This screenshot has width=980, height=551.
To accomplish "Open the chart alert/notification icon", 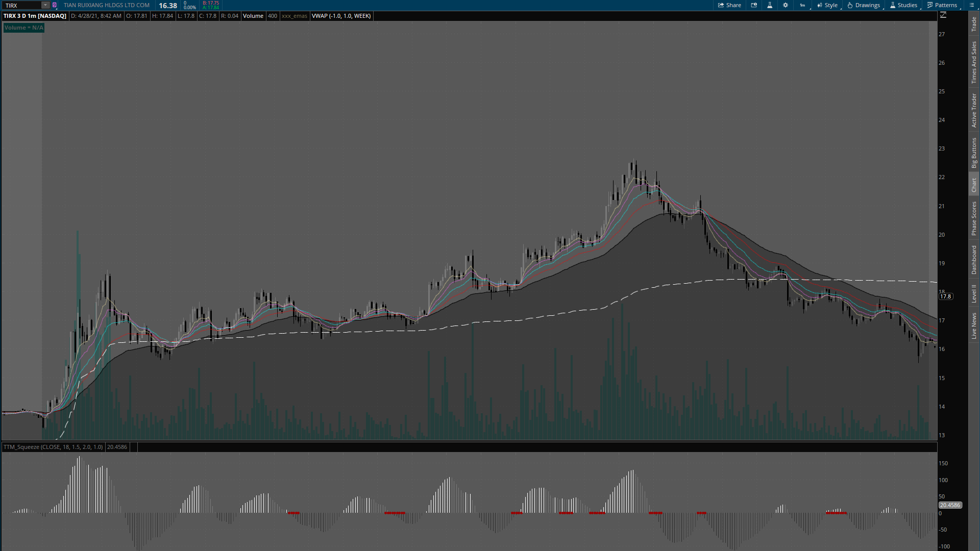I will tap(754, 5).
